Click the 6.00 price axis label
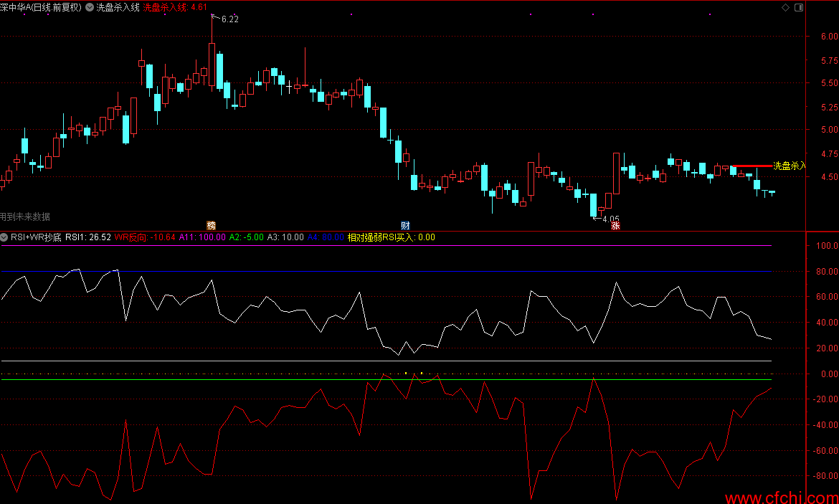The width and height of the screenshot is (839, 504). click(x=830, y=37)
